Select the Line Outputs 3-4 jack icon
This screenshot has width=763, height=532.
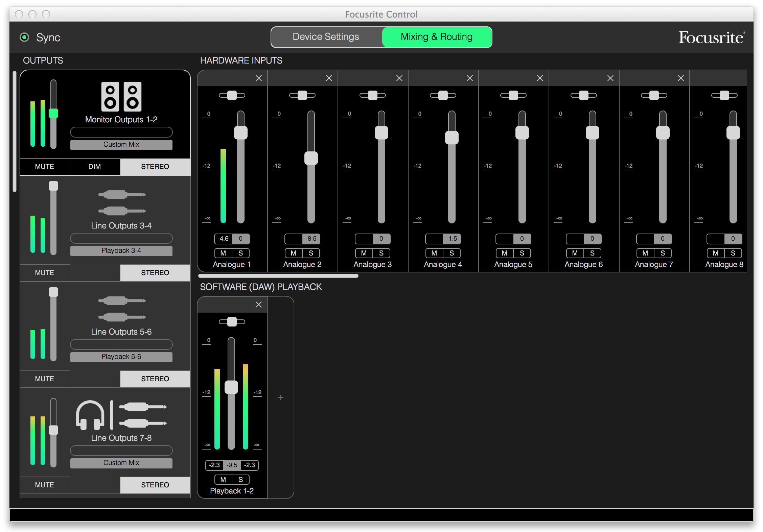click(121, 203)
